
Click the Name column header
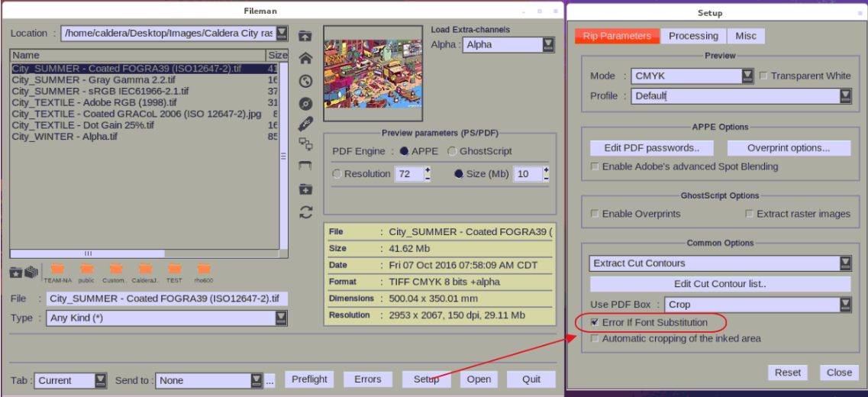pyautogui.click(x=138, y=56)
